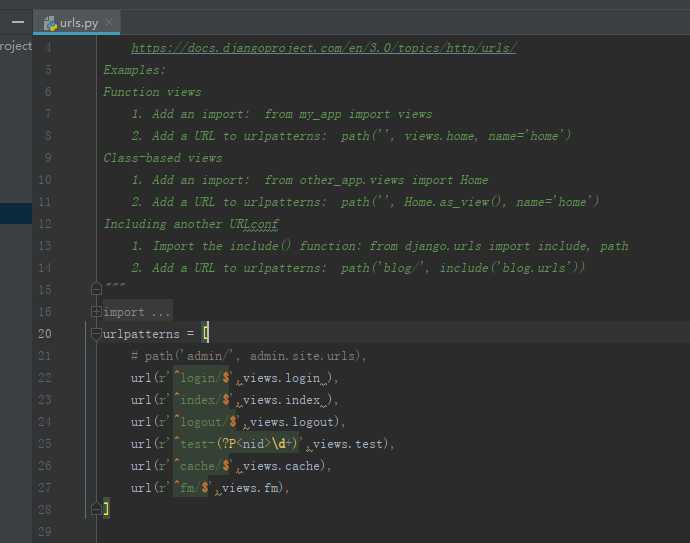This screenshot has height=543, width=690.
Task: Place cursor on 'urlpatterns' variable name
Action: coord(141,334)
